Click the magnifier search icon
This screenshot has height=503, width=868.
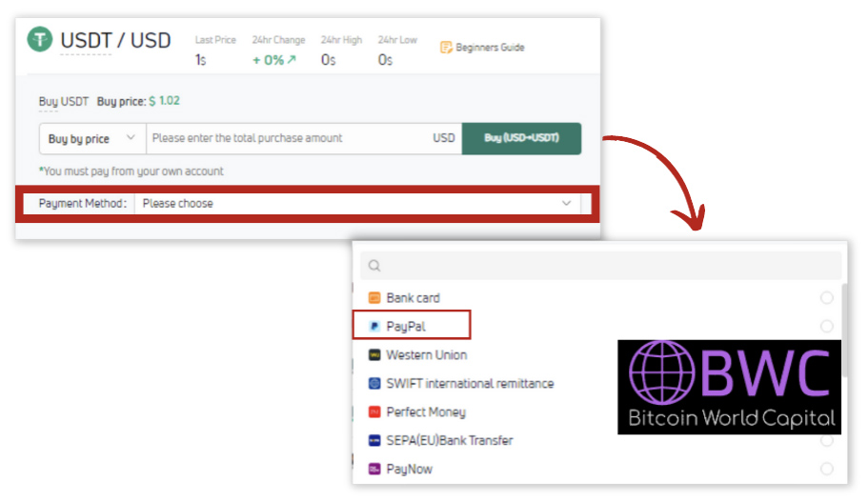[x=374, y=266]
